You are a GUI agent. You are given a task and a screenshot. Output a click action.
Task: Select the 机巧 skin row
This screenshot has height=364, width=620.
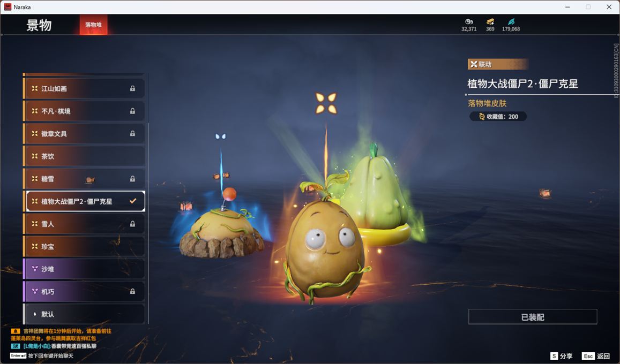[x=84, y=291]
